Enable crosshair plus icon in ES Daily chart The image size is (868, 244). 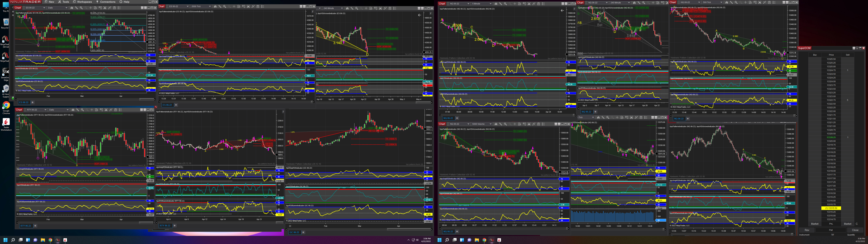(x=91, y=8)
